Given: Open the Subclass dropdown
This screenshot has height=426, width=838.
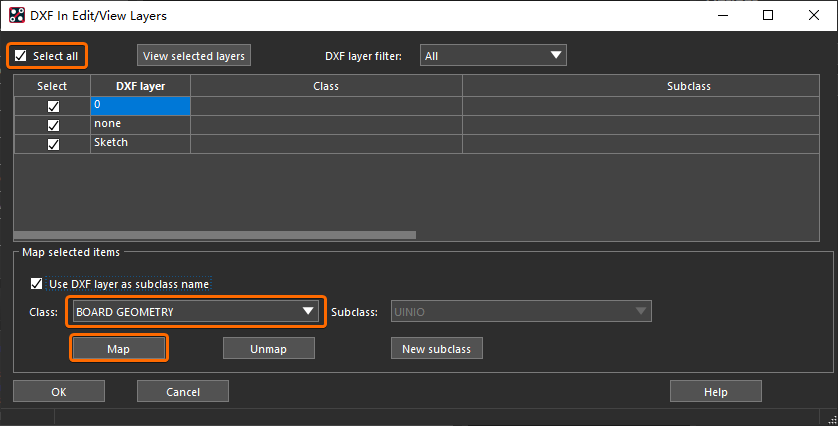Looking at the screenshot, I should pos(518,312).
